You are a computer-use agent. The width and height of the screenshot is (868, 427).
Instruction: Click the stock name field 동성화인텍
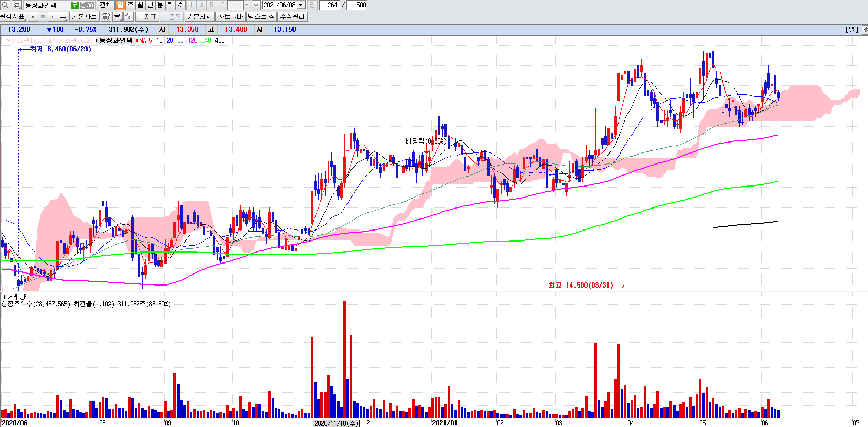[x=46, y=5]
